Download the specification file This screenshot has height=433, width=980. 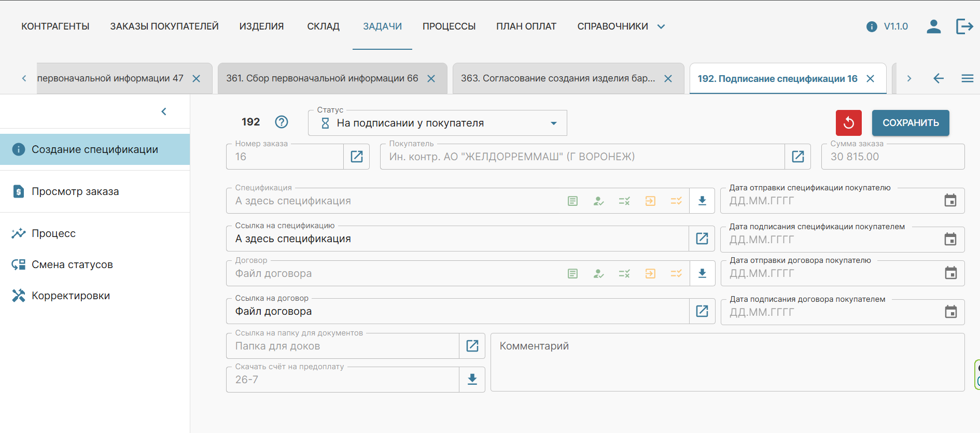[702, 201]
